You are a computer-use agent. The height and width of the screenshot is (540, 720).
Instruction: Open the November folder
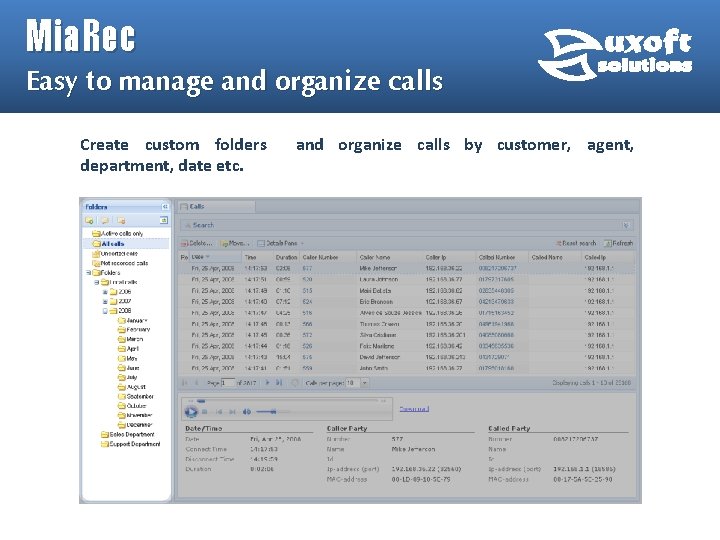tap(135, 416)
